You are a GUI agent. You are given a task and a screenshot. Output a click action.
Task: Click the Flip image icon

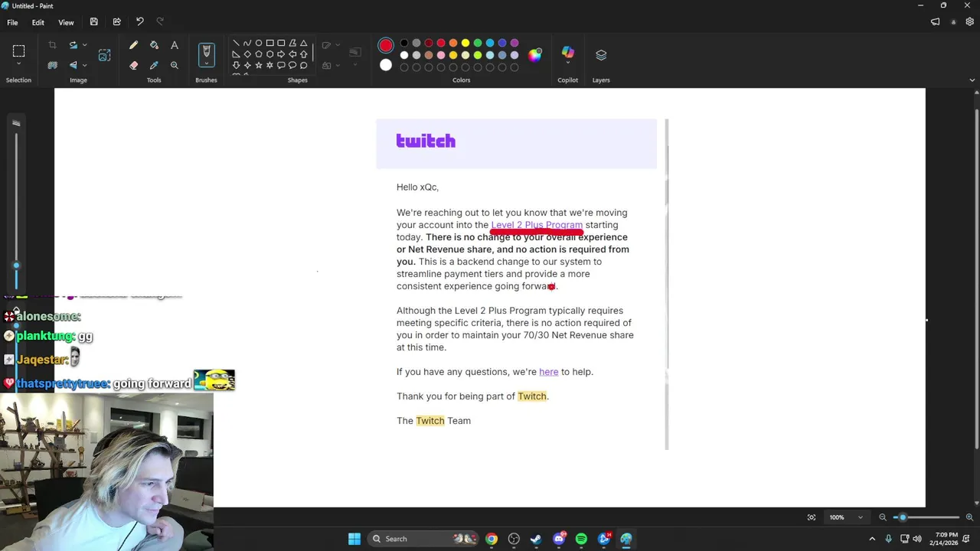coord(73,65)
